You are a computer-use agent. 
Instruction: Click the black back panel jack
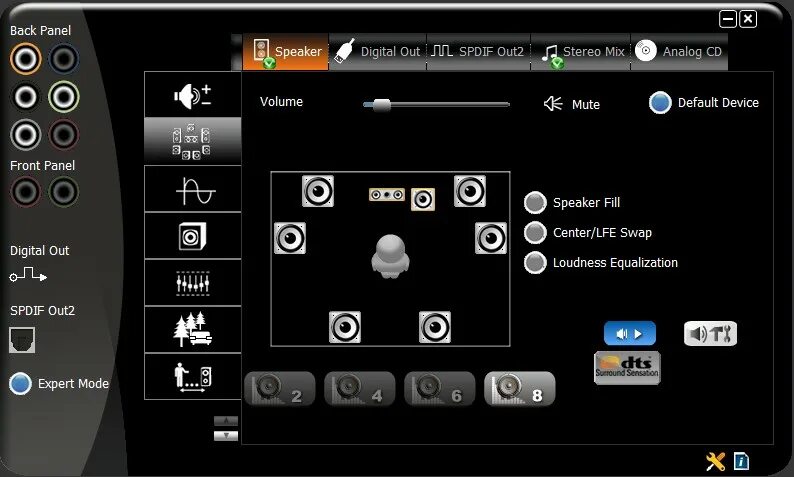pyautogui.click(x=25, y=97)
